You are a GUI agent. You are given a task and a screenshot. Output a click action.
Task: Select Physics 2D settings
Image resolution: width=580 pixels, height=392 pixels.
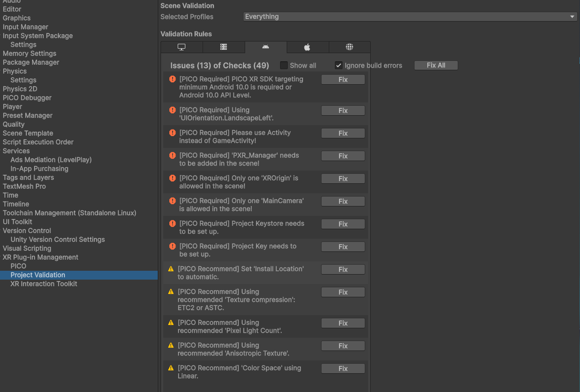20,89
